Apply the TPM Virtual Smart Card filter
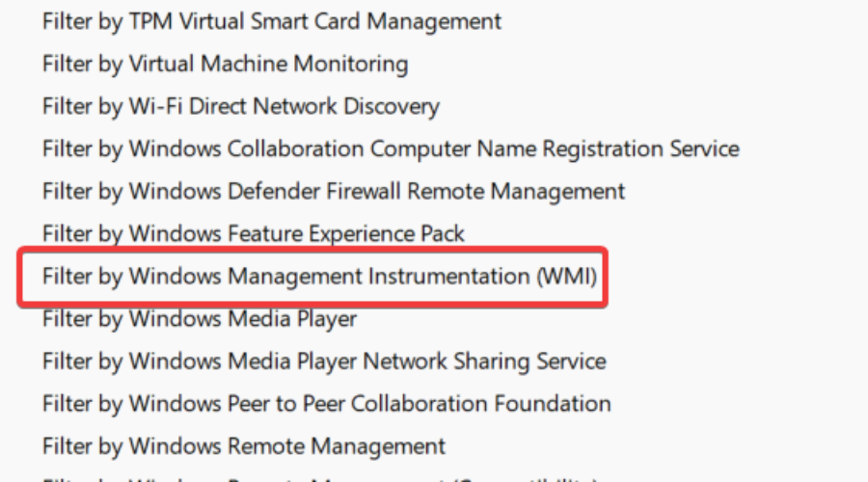868x482 pixels. pyautogui.click(x=272, y=22)
